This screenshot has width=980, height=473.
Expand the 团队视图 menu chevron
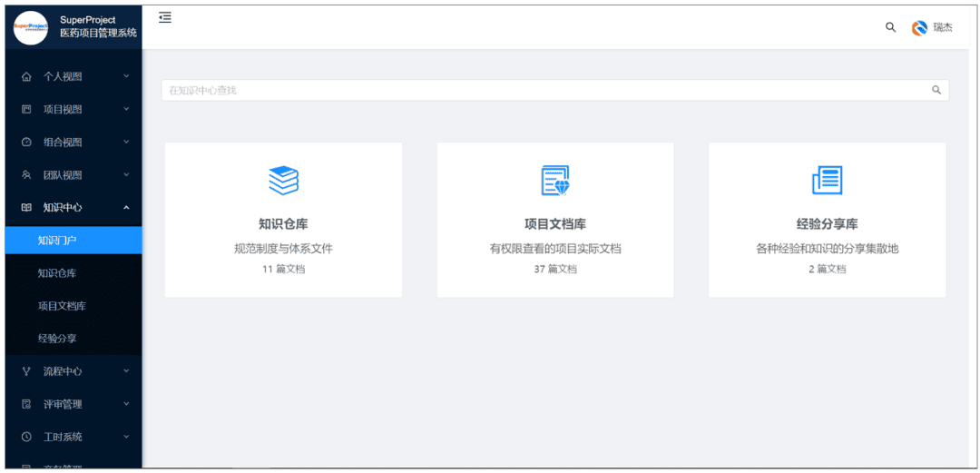126,174
